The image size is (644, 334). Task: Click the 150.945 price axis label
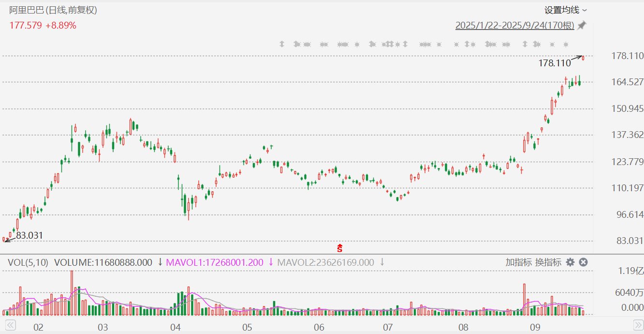(628, 108)
